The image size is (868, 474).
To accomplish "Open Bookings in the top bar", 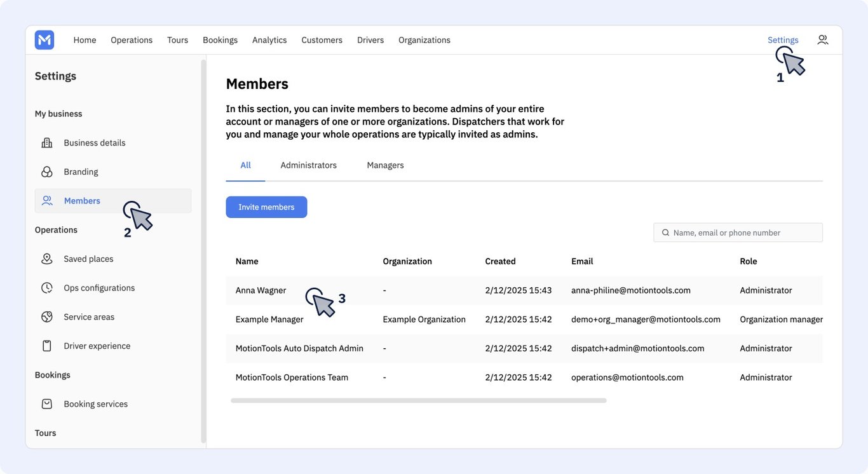I will point(220,40).
